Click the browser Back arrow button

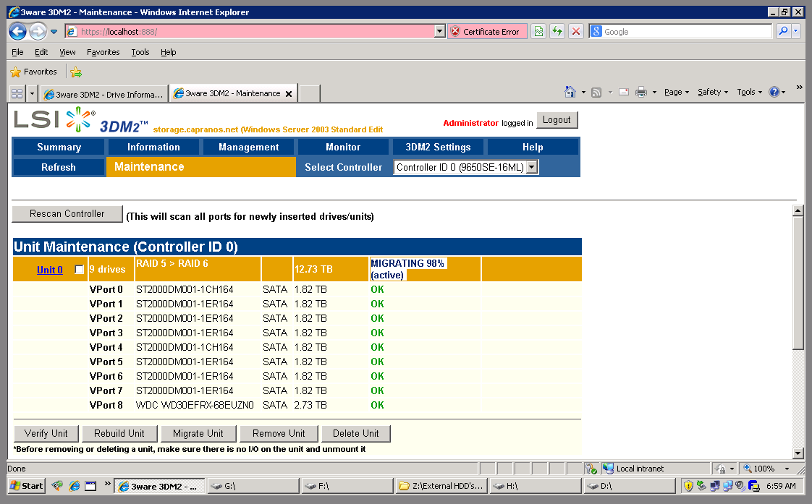point(18,31)
